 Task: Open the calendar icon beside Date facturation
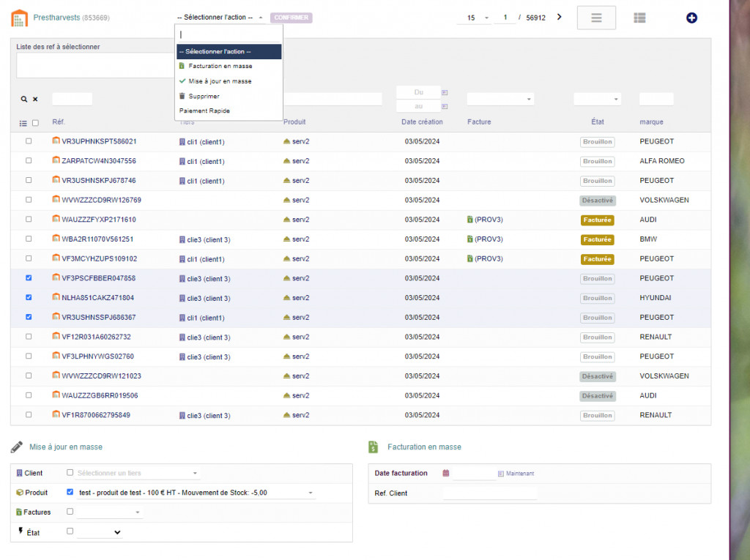click(x=445, y=474)
